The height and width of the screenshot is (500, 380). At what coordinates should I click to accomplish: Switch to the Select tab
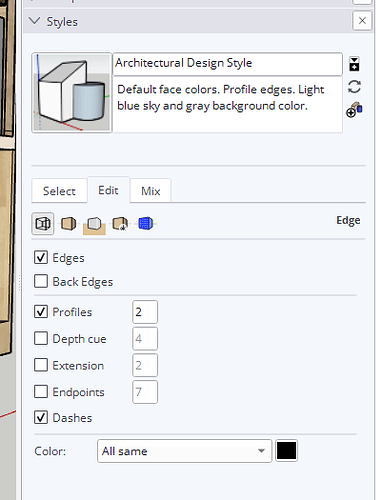(59, 191)
